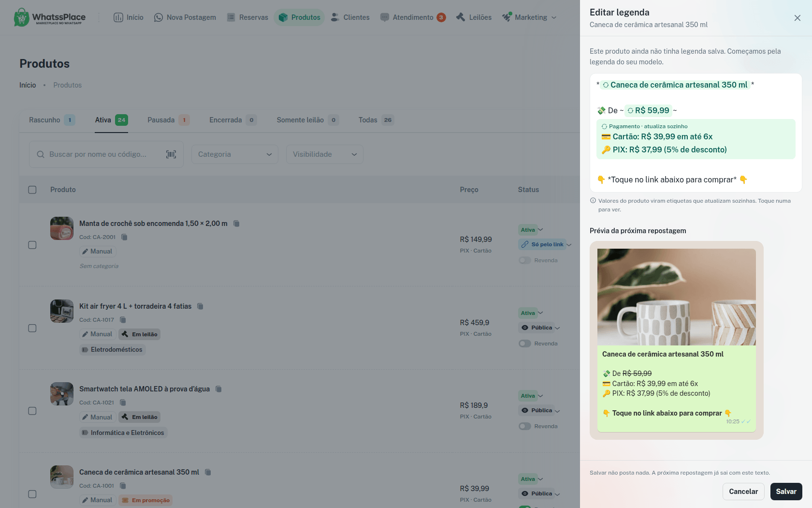Copy code CA-2001 icon
The width and height of the screenshot is (812, 508).
(124, 237)
